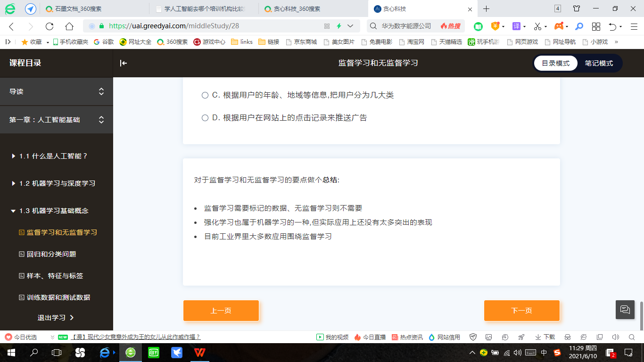The width and height of the screenshot is (644, 362).
Task: Mute page sound via speaker icon
Action: [x=615, y=337]
